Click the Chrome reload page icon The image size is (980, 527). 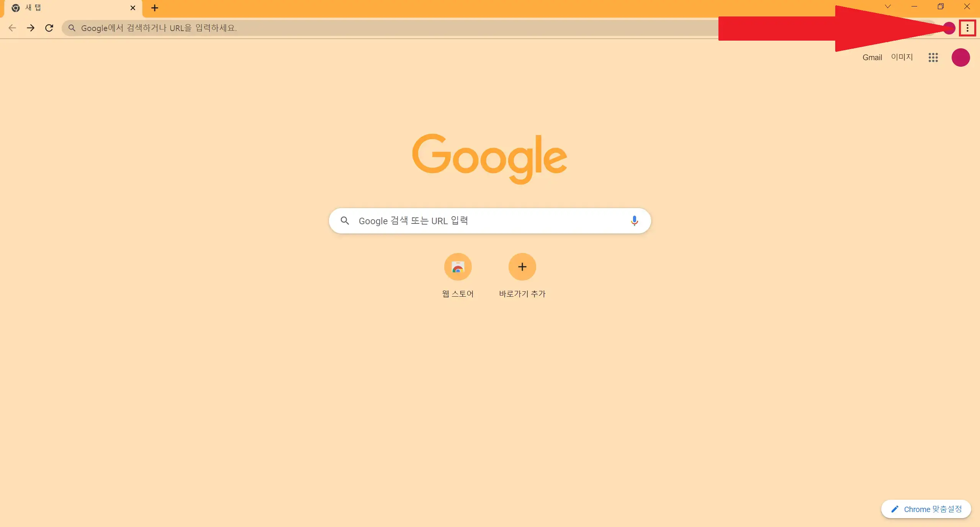50,27
